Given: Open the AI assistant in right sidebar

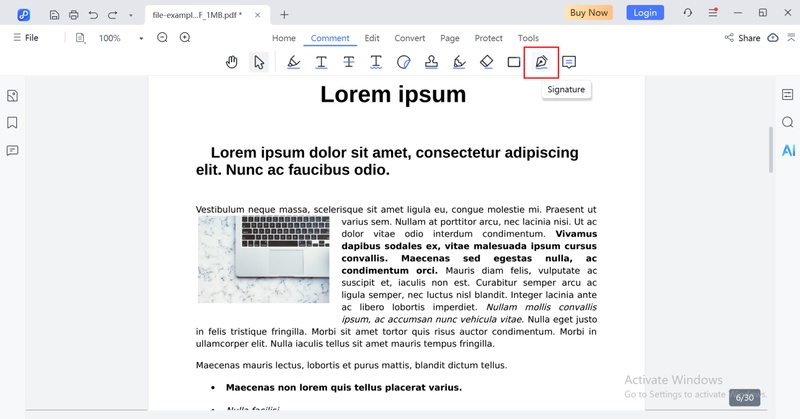Looking at the screenshot, I should coord(788,150).
